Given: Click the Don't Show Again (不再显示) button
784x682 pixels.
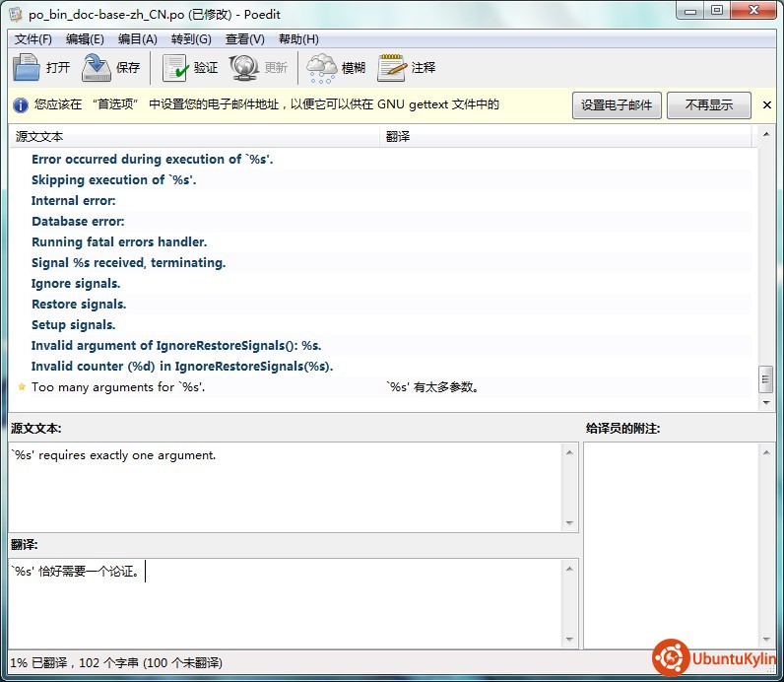Looking at the screenshot, I should (x=708, y=105).
